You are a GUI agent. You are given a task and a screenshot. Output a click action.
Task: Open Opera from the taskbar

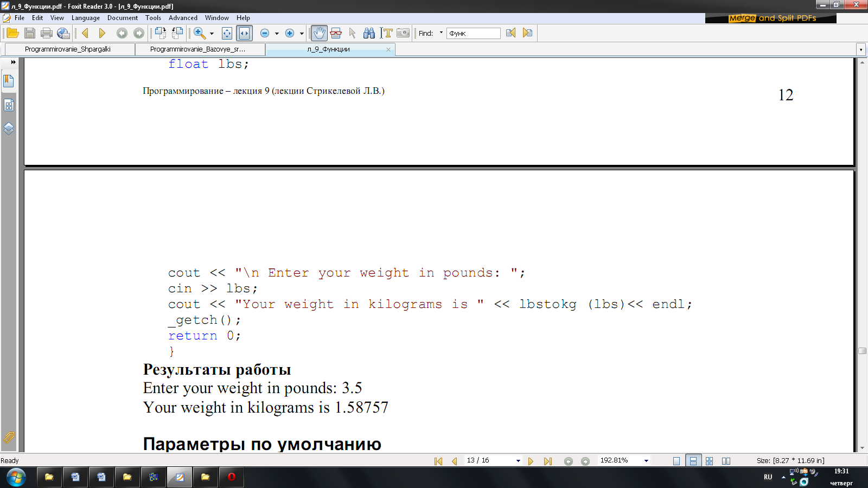(232, 477)
